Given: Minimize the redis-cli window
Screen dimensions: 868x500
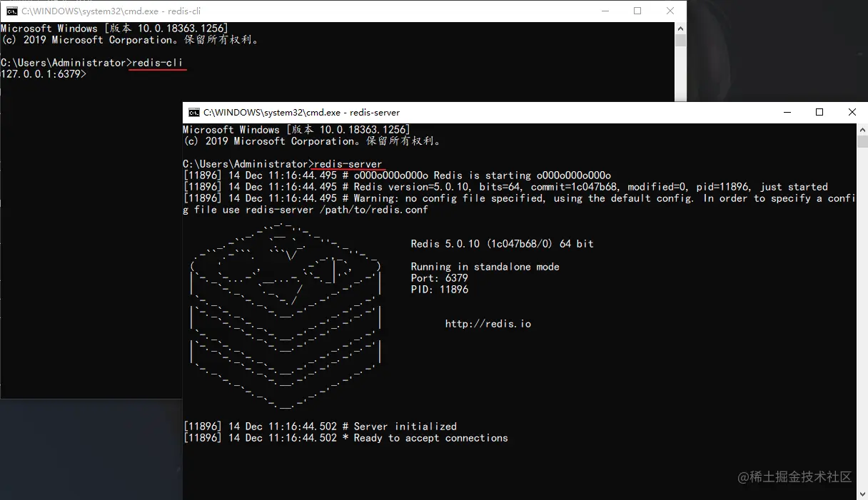Looking at the screenshot, I should pos(605,11).
